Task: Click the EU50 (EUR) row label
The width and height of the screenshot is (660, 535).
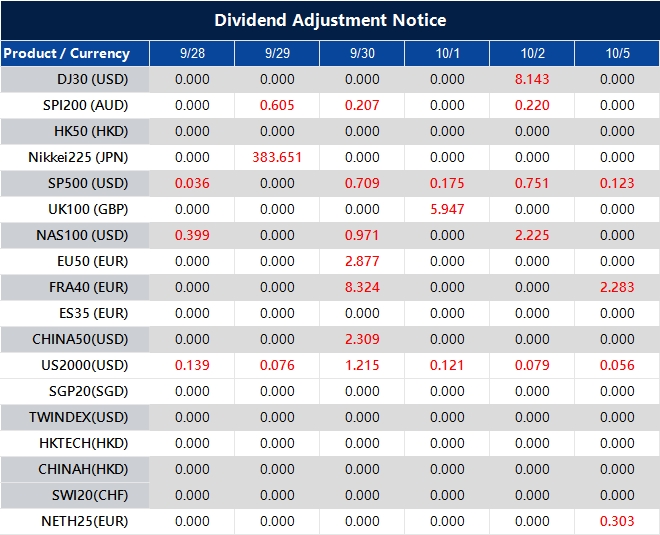Action: tap(93, 261)
